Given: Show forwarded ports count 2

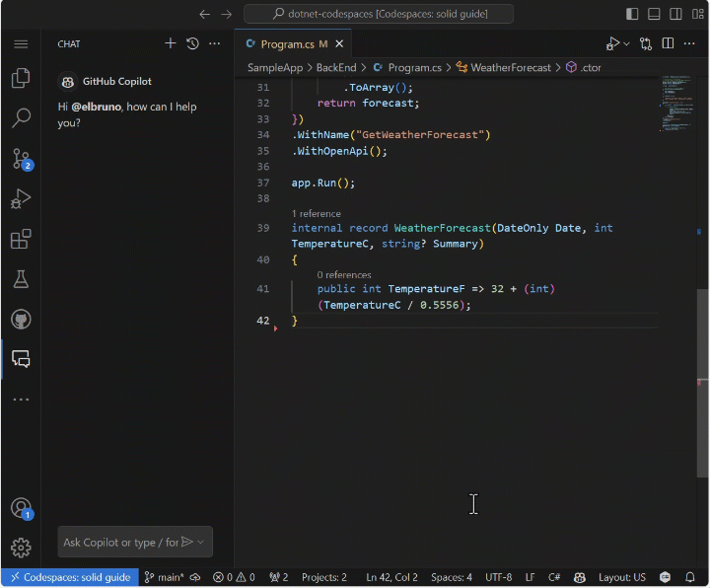Looking at the screenshot, I should pyautogui.click(x=278, y=577).
